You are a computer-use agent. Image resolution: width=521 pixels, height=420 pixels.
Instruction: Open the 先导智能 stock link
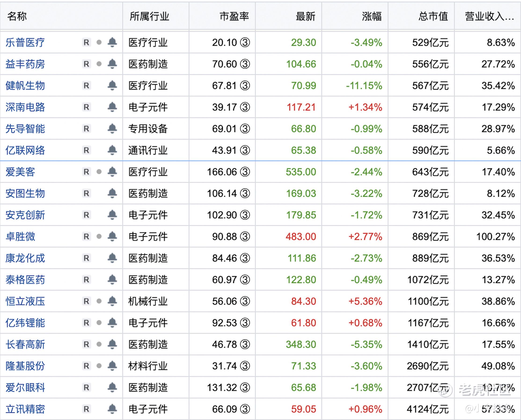25,129
